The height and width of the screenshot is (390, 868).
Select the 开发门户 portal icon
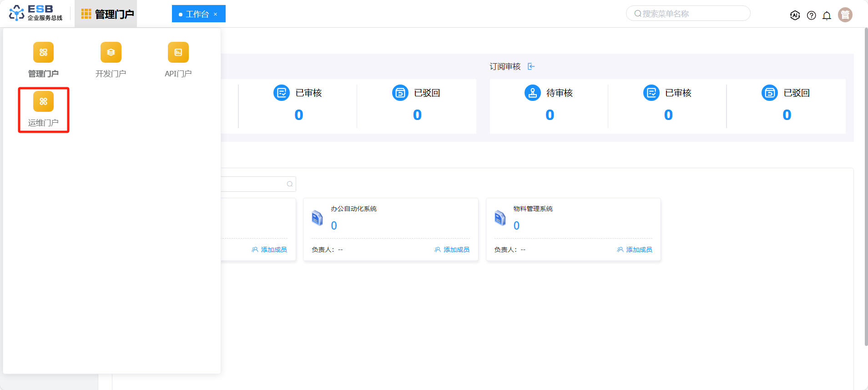point(111,53)
